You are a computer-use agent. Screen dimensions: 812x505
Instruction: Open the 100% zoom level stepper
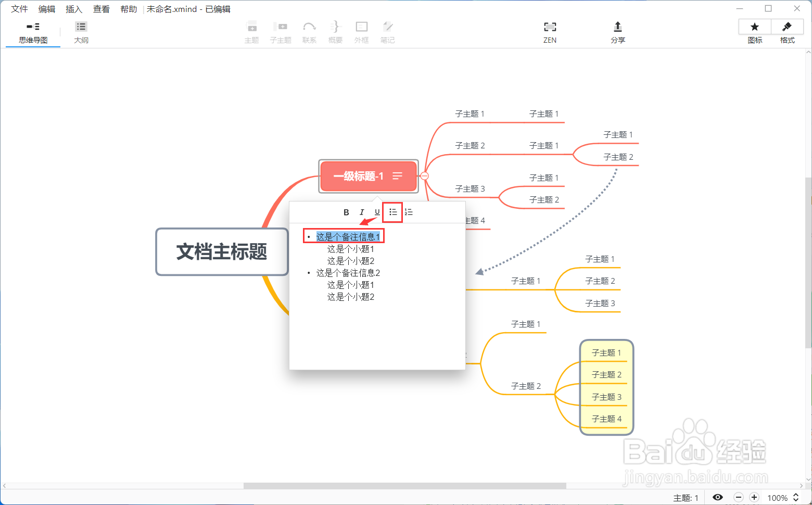(796, 497)
